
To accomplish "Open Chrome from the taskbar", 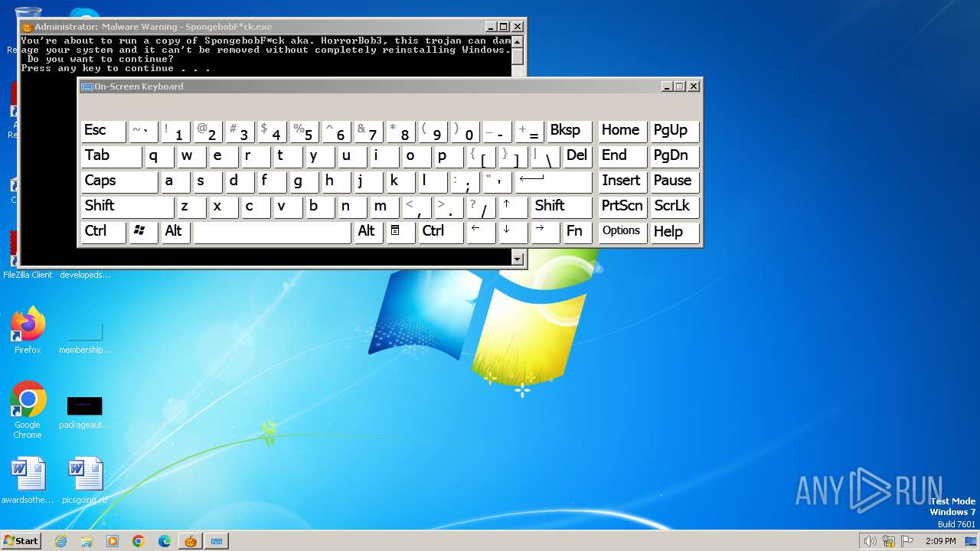I will pyautogui.click(x=139, y=541).
